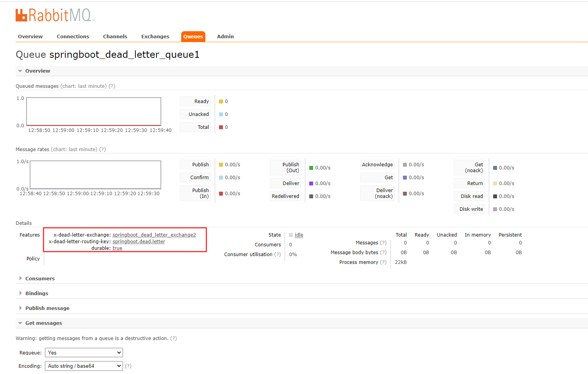
Task: Click help icon beside Encoding dropdown
Action: point(128,366)
